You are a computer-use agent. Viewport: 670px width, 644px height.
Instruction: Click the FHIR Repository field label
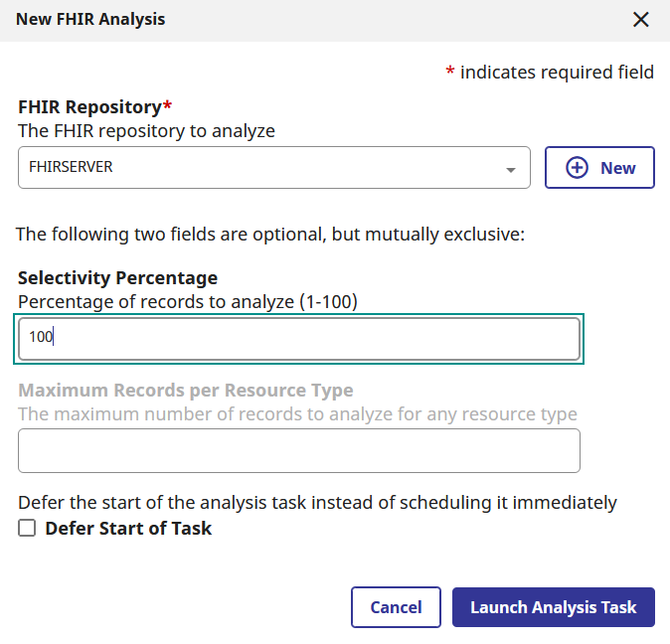[x=94, y=106]
